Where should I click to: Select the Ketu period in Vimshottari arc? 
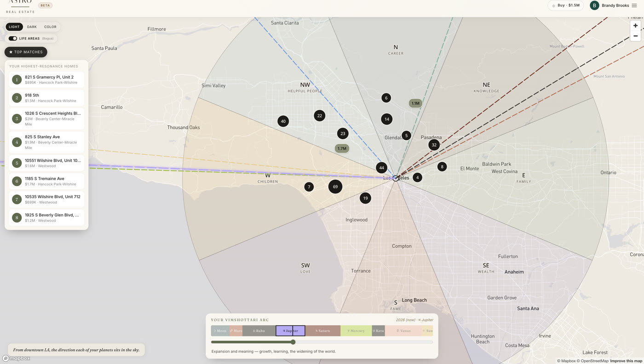(378, 331)
